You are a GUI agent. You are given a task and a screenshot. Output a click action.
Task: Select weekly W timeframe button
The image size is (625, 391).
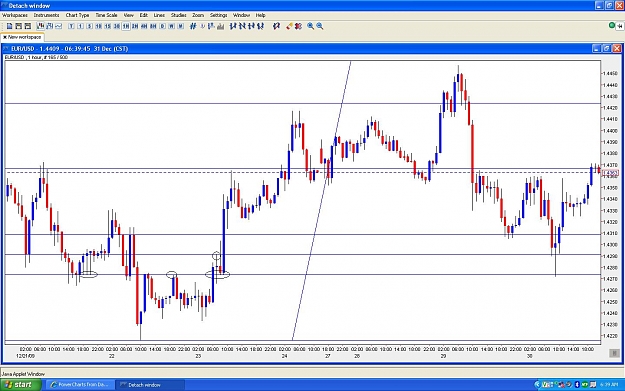pos(172,26)
